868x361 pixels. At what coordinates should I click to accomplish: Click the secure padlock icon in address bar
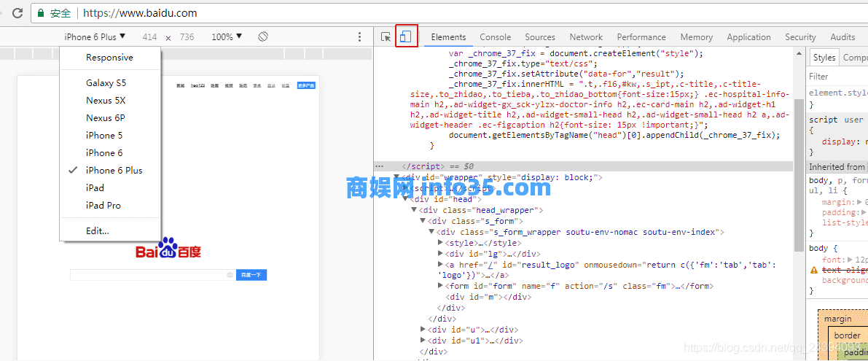(41, 12)
